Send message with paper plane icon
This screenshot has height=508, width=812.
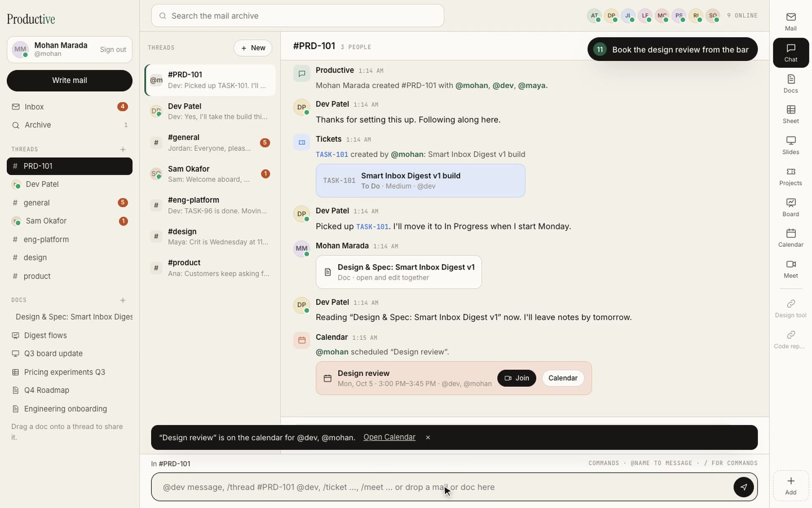pyautogui.click(x=743, y=487)
